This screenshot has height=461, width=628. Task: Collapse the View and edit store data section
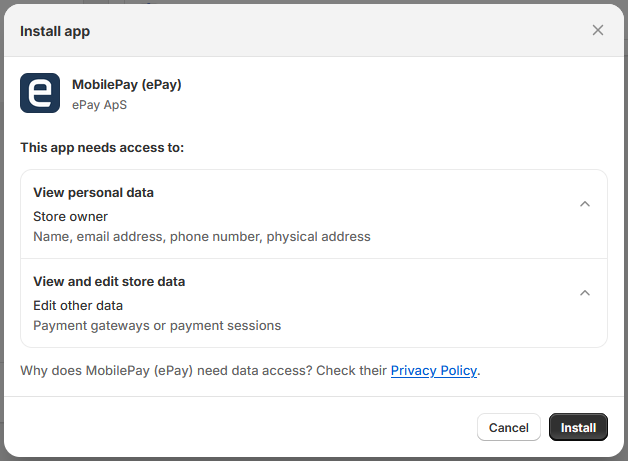tap(585, 293)
